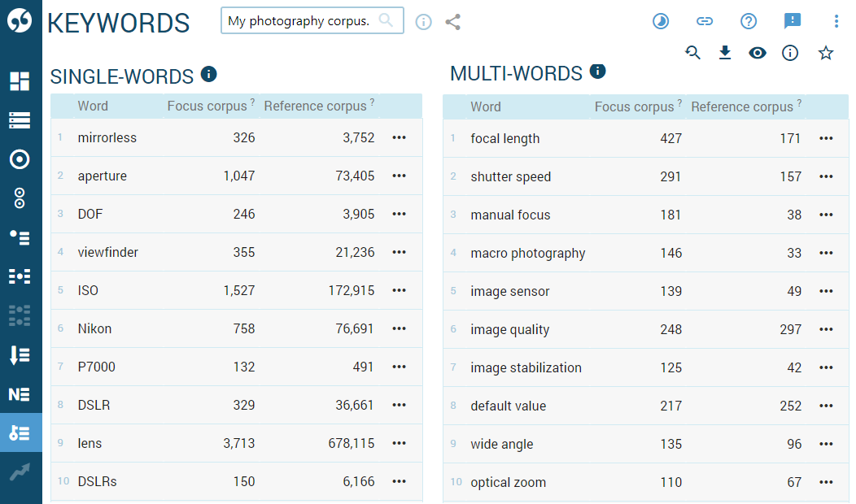The image size is (856, 504).
Task: Click the corpus search box
Action: coord(312,20)
